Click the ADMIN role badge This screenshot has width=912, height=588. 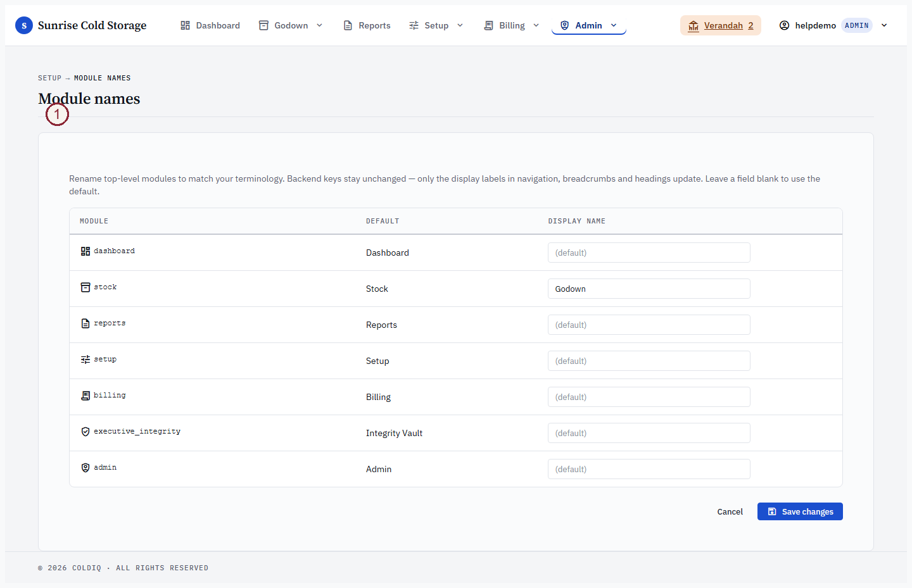tap(856, 25)
